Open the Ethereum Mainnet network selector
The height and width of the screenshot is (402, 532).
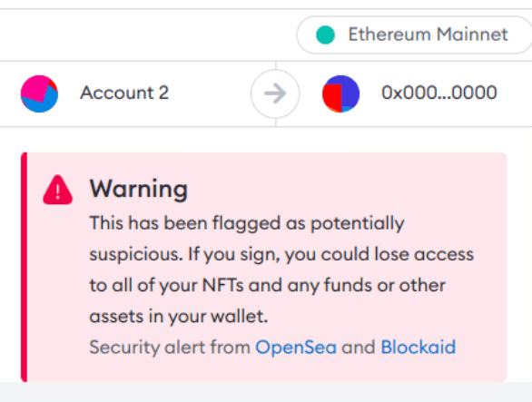point(414,35)
